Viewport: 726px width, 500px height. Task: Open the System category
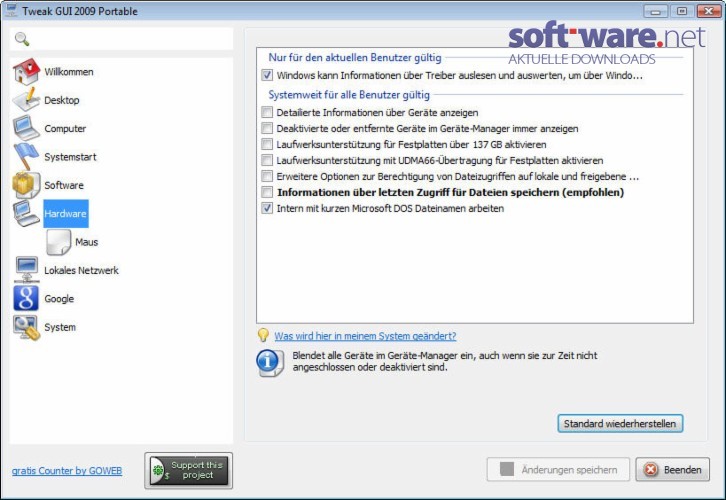pyautogui.click(x=60, y=327)
